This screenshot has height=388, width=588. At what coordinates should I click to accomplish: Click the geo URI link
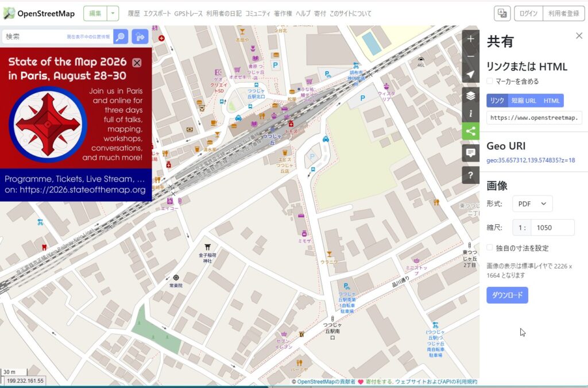click(x=531, y=160)
